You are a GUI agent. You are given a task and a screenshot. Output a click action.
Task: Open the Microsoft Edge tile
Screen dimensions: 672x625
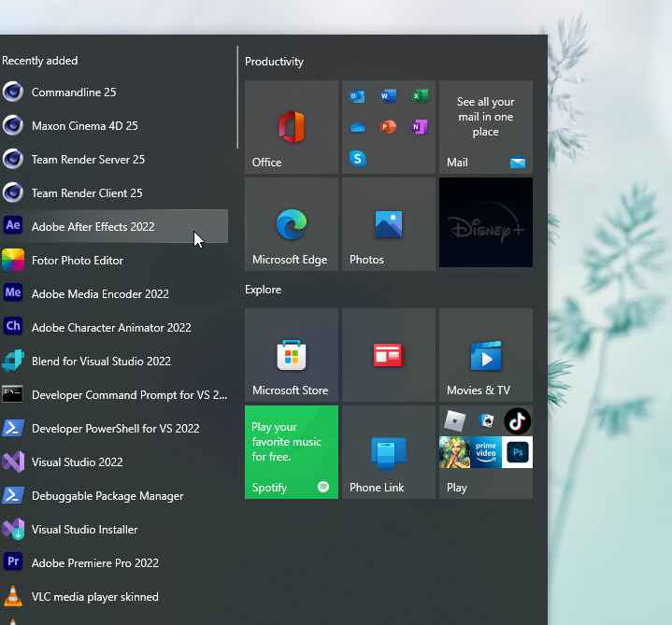click(292, 224)
